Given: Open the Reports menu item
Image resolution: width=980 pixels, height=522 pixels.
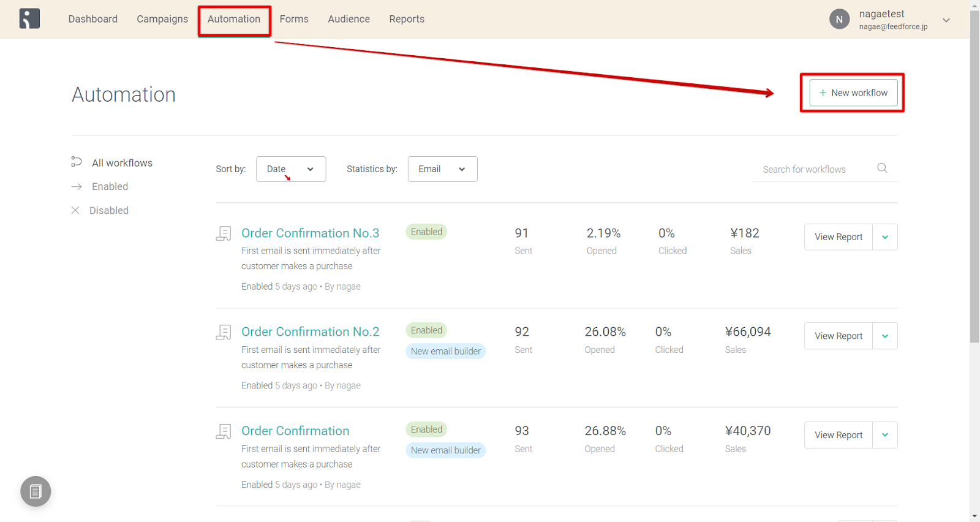Looking at the screenshot, I should coord(407,19).
